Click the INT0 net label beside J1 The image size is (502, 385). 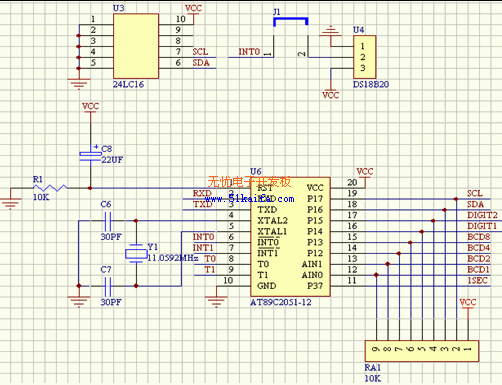[249, 52]
